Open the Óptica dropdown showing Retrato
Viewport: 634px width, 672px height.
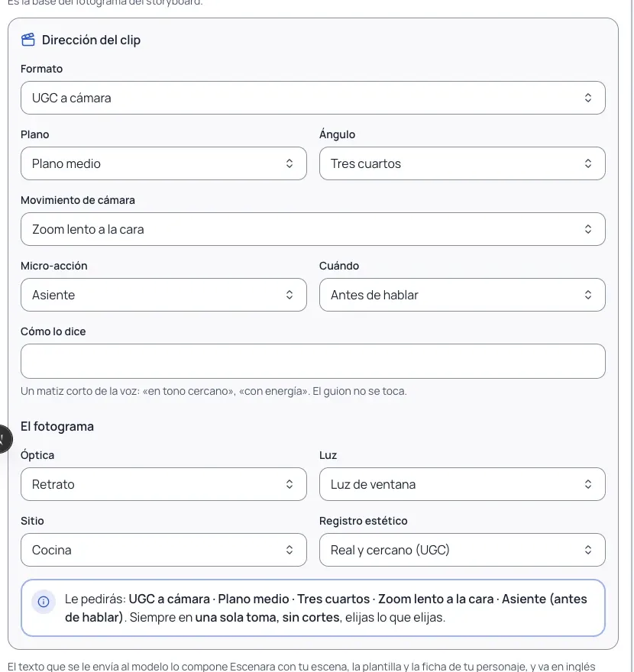coord(163,484)
